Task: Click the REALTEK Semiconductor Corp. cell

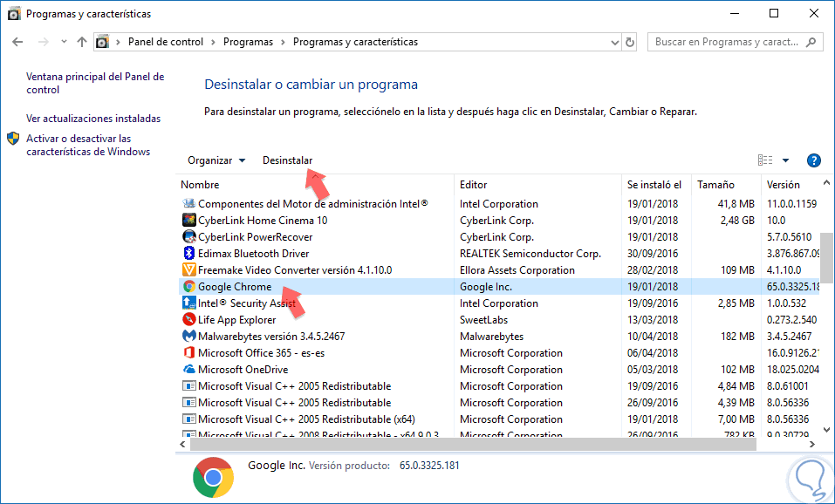Action: click(530, 254)
